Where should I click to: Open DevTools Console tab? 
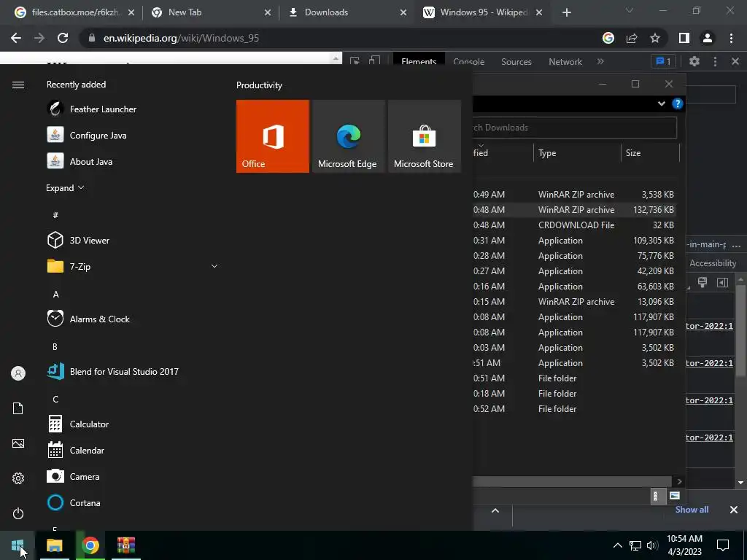tap(468, 61)
